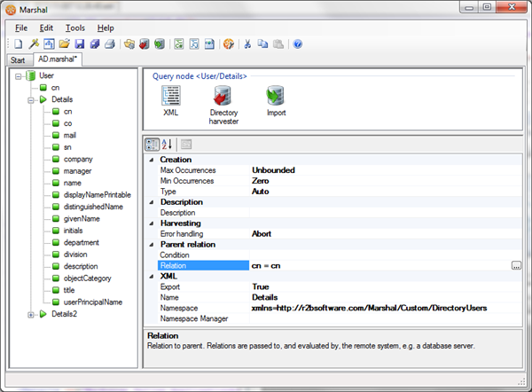Click the toolbar Import green-arrow database icon
Viewport: 532px width, 392px height.
[x=160, y=43]
